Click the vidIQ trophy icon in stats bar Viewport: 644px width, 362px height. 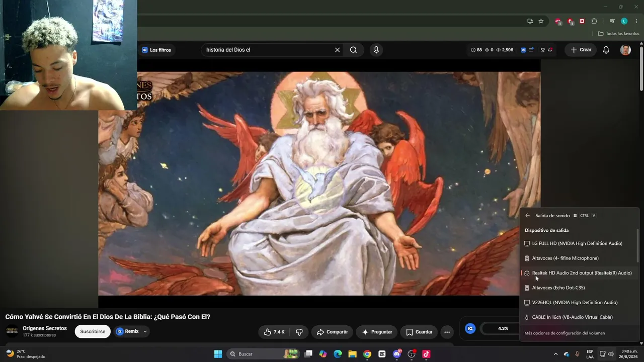click(x=543, y=50)
